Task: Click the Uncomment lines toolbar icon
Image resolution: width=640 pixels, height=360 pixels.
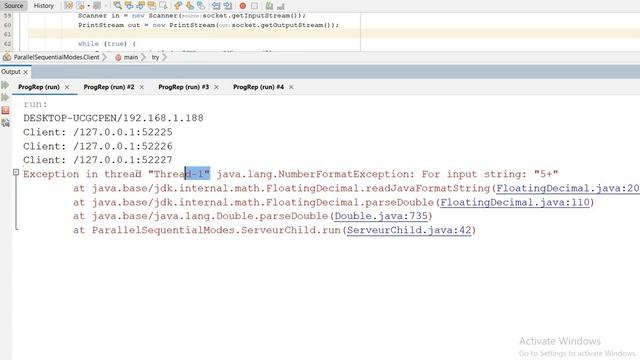Action: tap(280, 6)
